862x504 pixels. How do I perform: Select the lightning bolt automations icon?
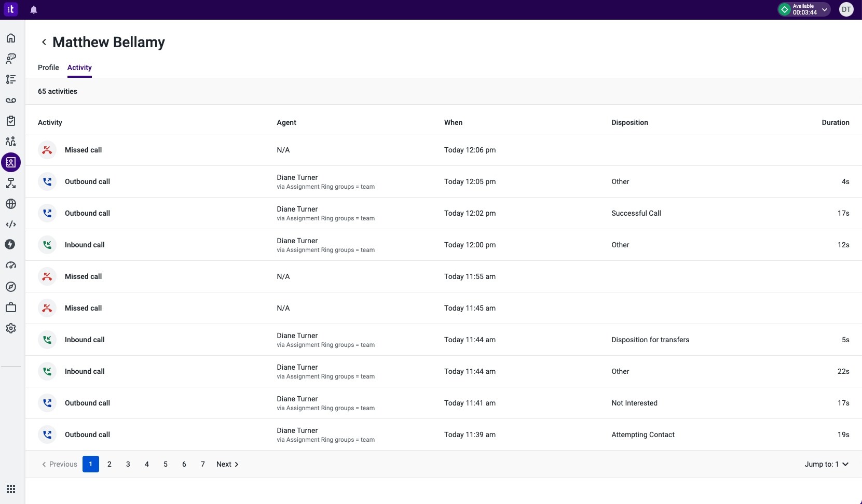[11, 244]
